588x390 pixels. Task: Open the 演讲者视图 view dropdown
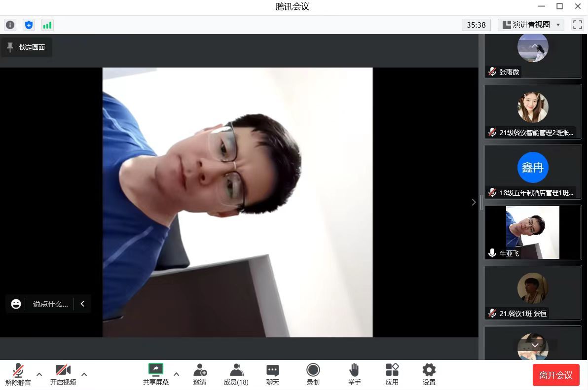pyautogui.click(x=531, y=25)
